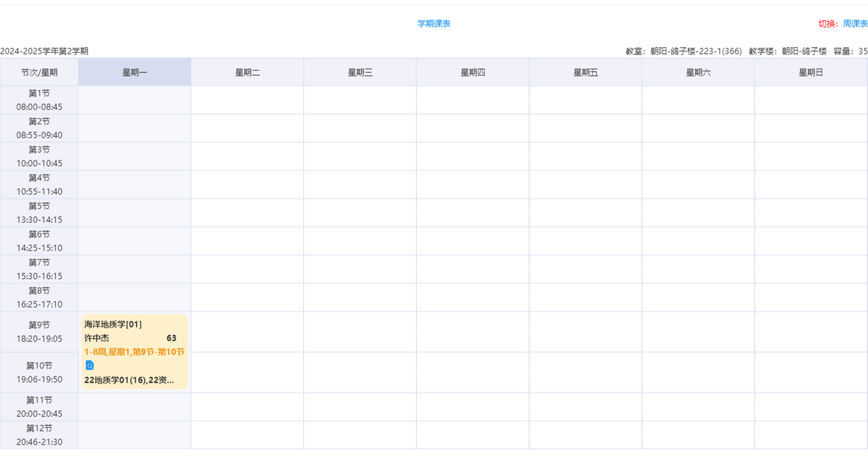This screenshot has height=472, width=868.
Task: Click the 第1节 08:00-08:45 row label
Action: click(39, 100)
